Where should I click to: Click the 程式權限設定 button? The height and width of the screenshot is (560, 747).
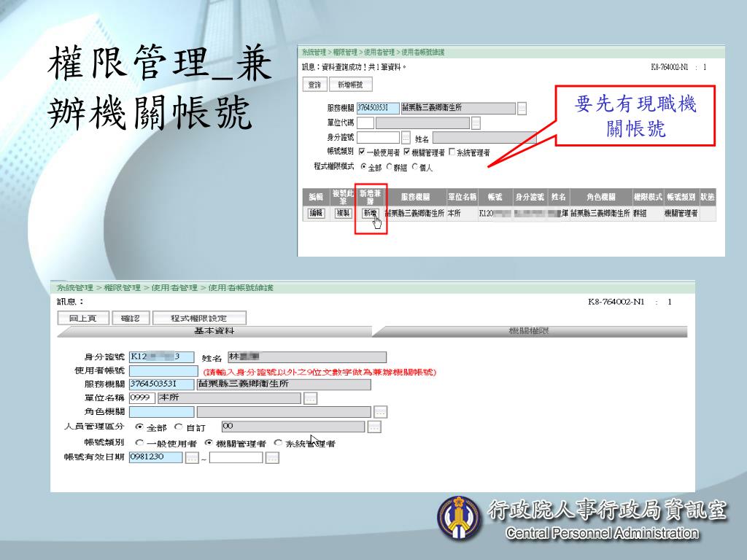click(199, 318)
